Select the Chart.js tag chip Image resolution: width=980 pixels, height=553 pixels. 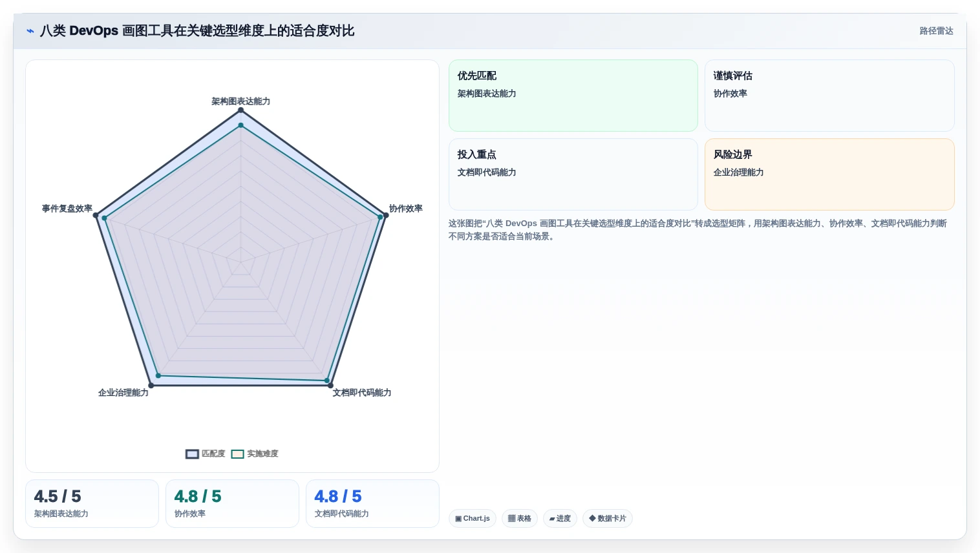pyautogui.click(x=473, y=518)
